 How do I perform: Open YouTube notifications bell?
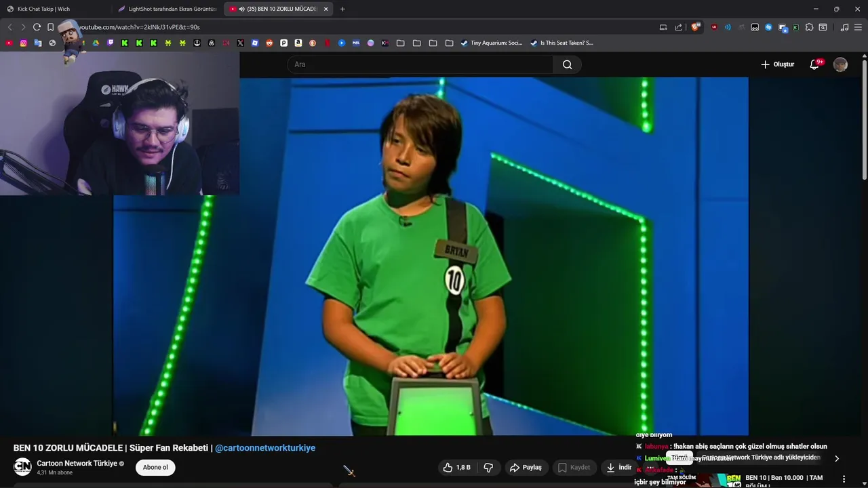click(x=814, y=64)
